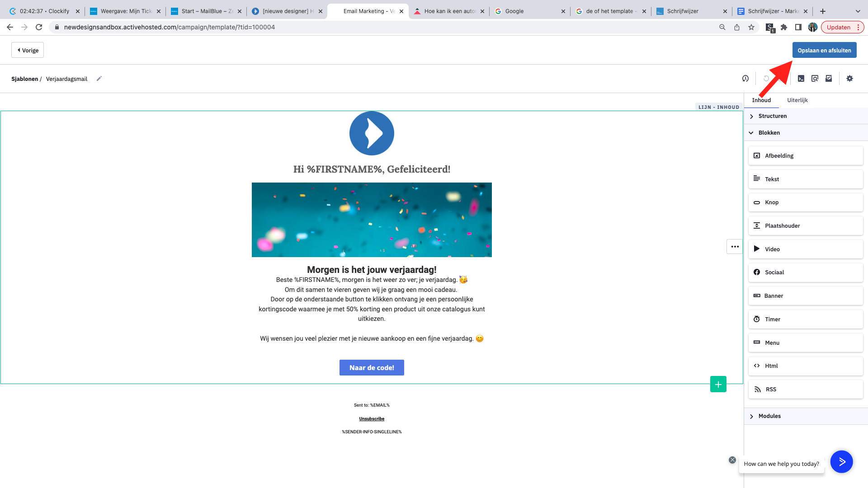Click the send test email icon
The width and height of the screenshot is (868, 488).
[x=829, y=79]
